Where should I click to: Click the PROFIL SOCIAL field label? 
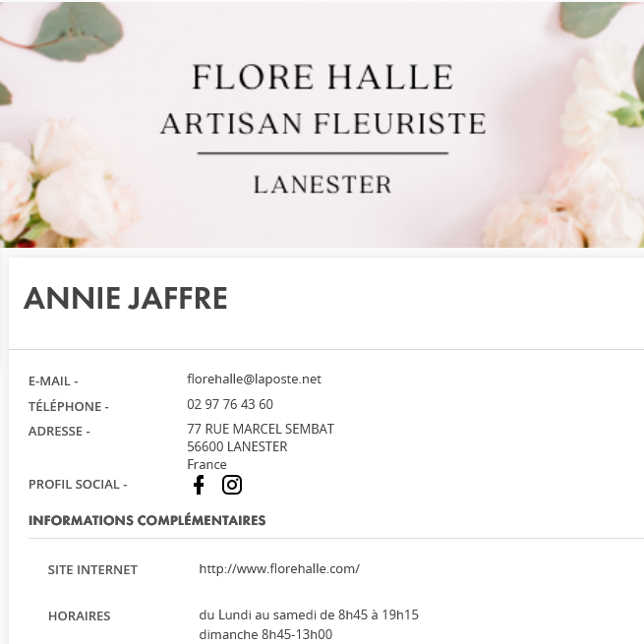tap(78, 485)
